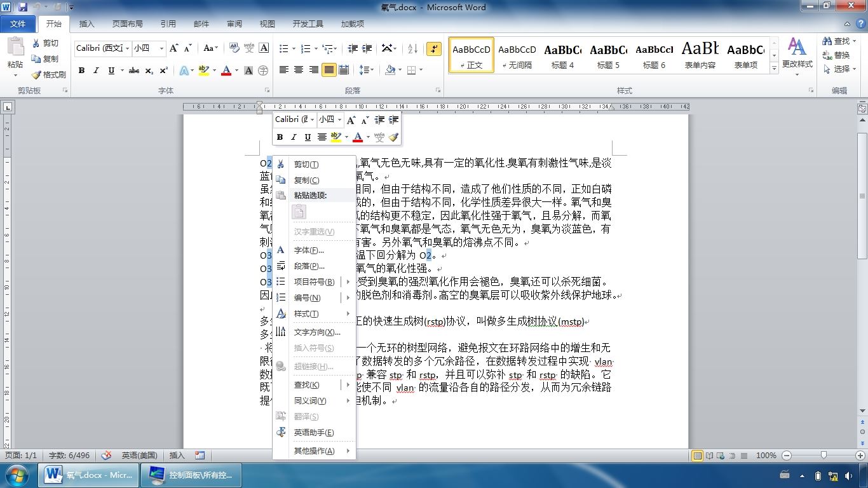The height and width of the screenshot is (488, 868).
Task: Apply strikethrough from the ribbon
Action: [134, 71]
